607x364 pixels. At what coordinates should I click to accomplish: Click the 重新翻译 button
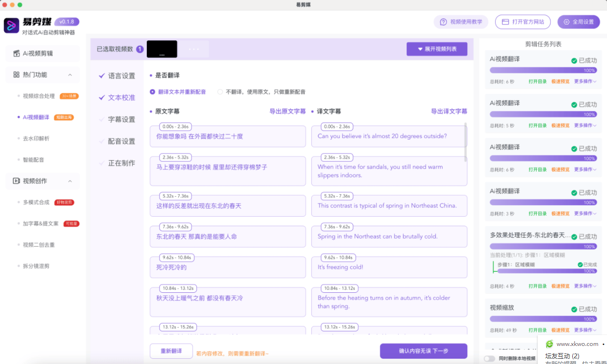[x=171, y=351]
